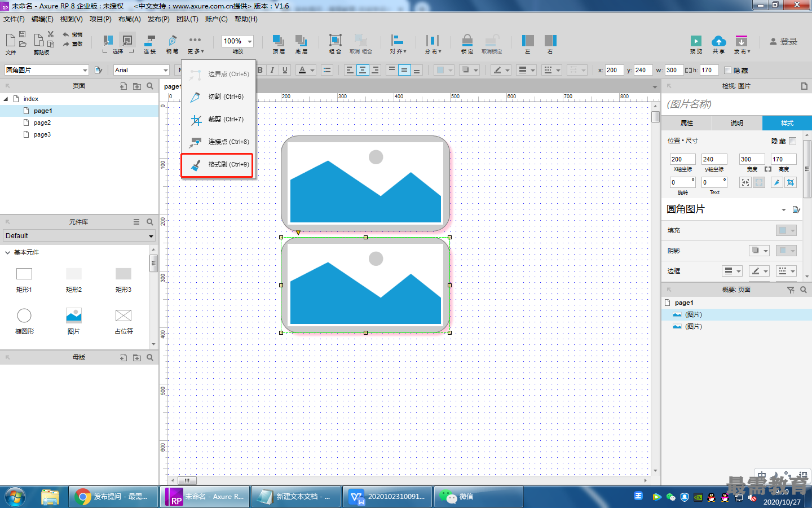Click the Undo (撤销) arrow icon

(x=65, y=34)
